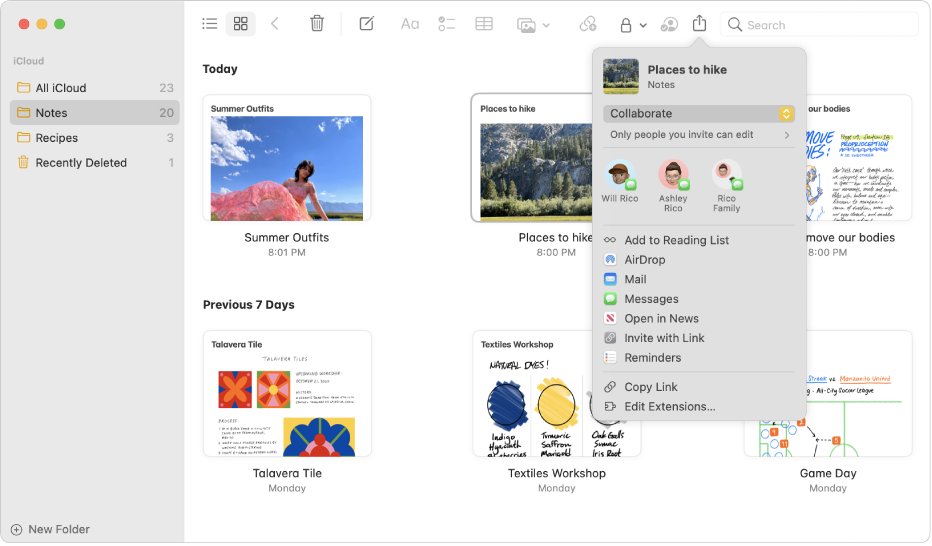
Task: Switch to list view in toolbar
Action: coord(210,24)
